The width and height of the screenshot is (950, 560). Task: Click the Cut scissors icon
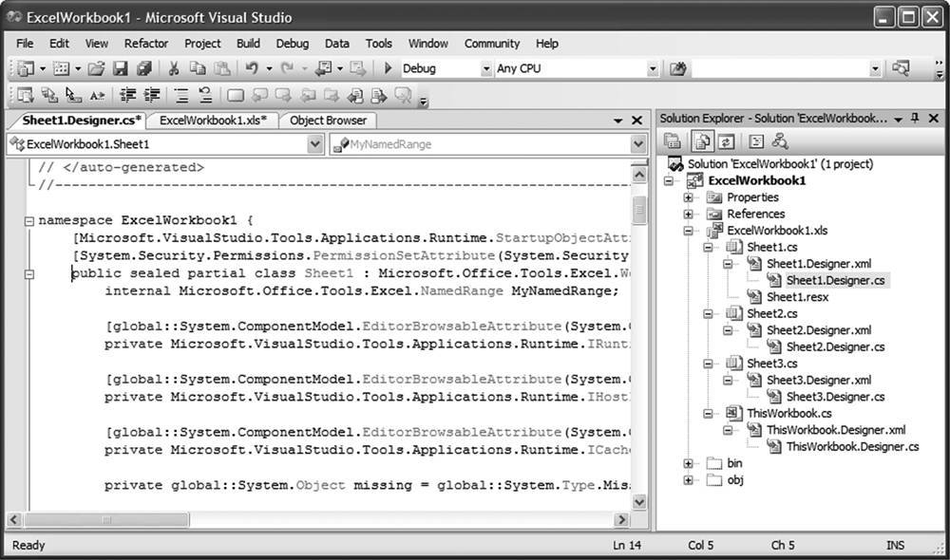pos(174,68)
